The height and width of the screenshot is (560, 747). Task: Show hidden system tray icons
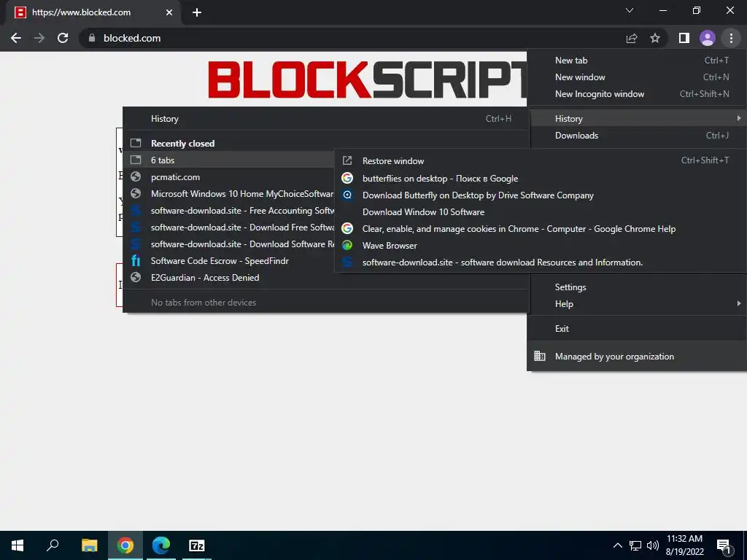(617, 545)
